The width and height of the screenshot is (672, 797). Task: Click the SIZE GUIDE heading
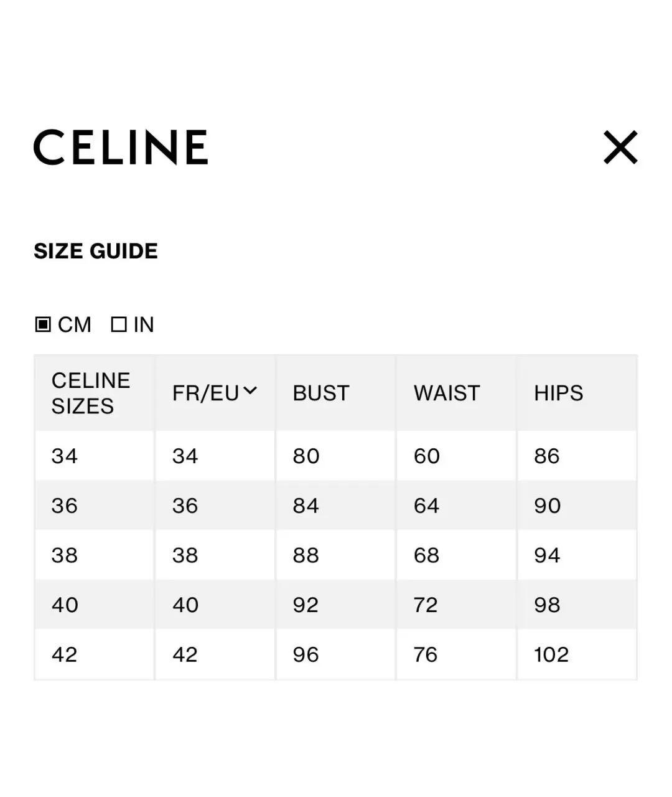96,251
